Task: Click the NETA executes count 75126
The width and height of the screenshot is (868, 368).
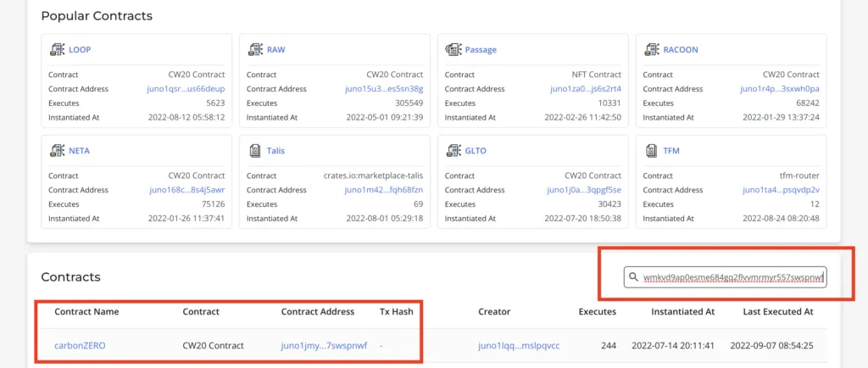Action: 213,204
